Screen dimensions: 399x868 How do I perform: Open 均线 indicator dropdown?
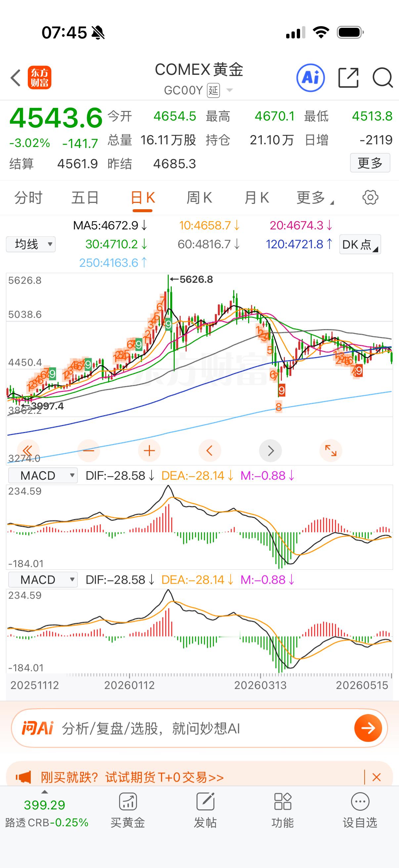pos(31,244)
